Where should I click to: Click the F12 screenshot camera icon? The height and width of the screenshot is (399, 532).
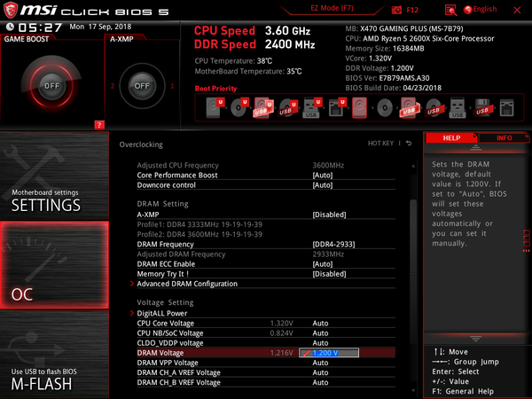(396, 10)
